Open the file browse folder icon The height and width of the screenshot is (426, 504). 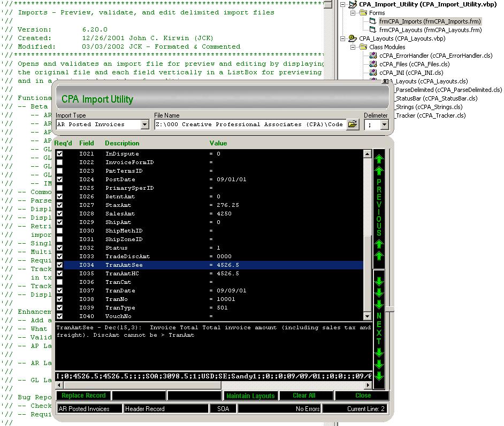tap(352, 125)
